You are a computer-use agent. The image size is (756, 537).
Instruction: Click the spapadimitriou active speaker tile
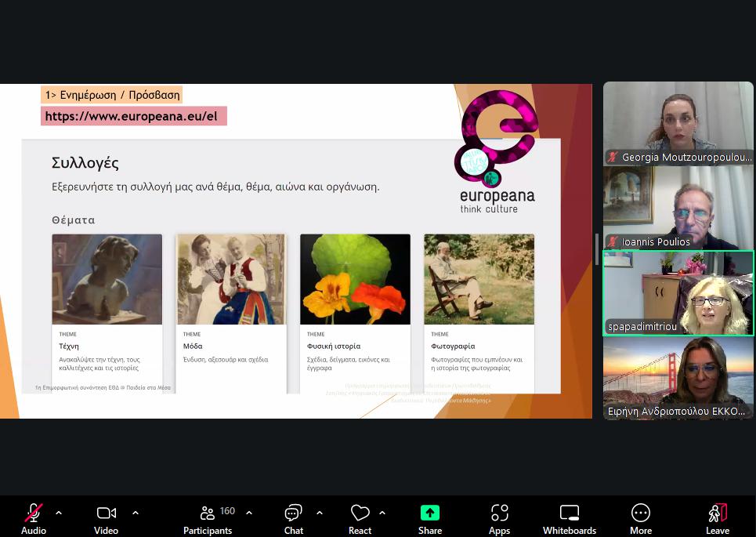pos(678,292)
